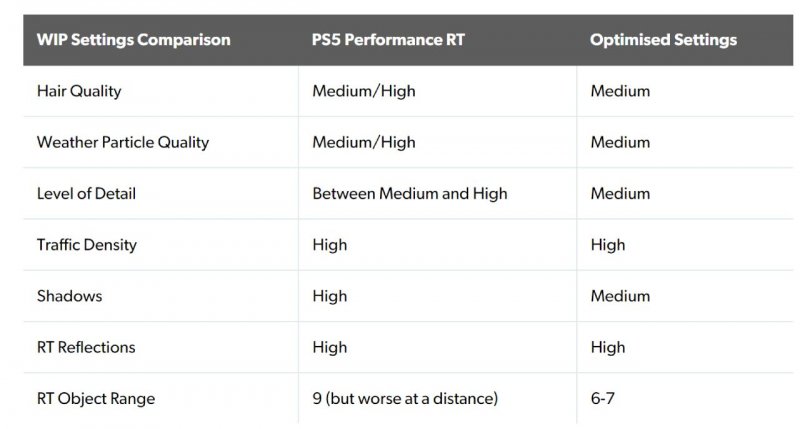Click the Shadows row label
This screenshot has height=429, width=800.
pos(69,296)
